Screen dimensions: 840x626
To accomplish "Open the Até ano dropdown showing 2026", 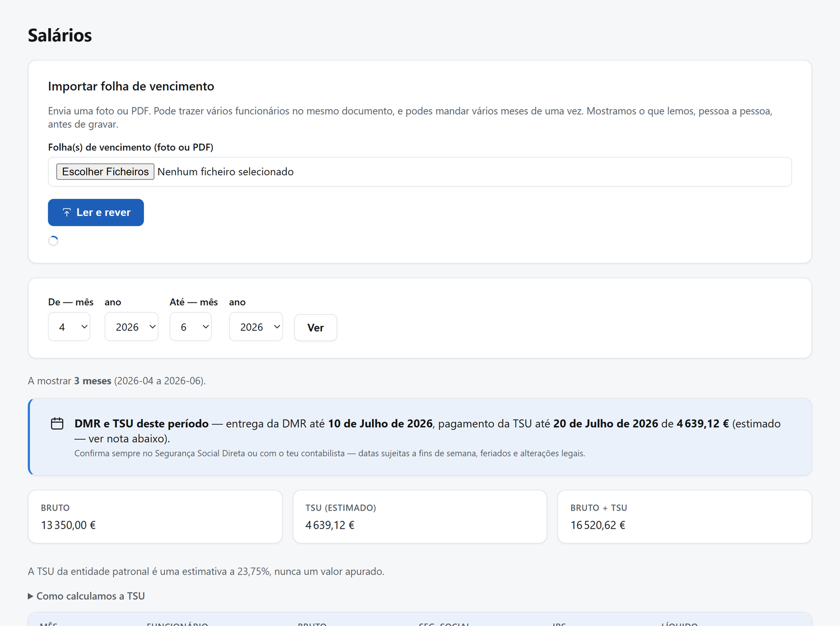I will (x=256, y=327).
